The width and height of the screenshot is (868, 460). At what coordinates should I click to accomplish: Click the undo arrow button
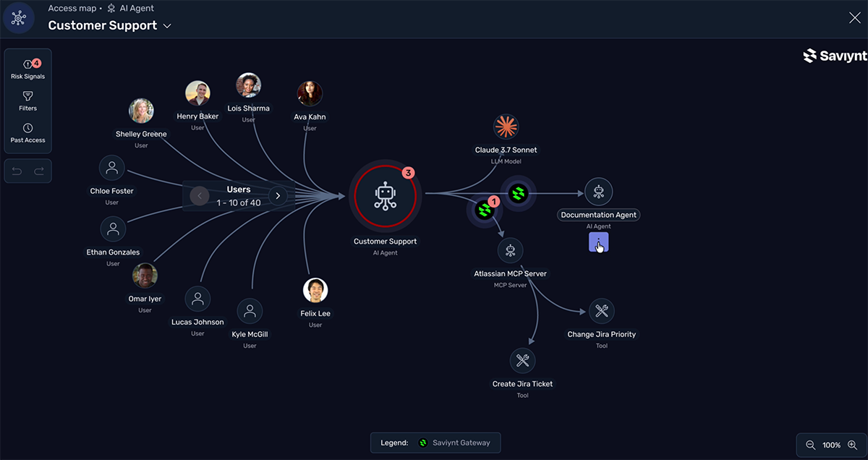coord(17,171)
